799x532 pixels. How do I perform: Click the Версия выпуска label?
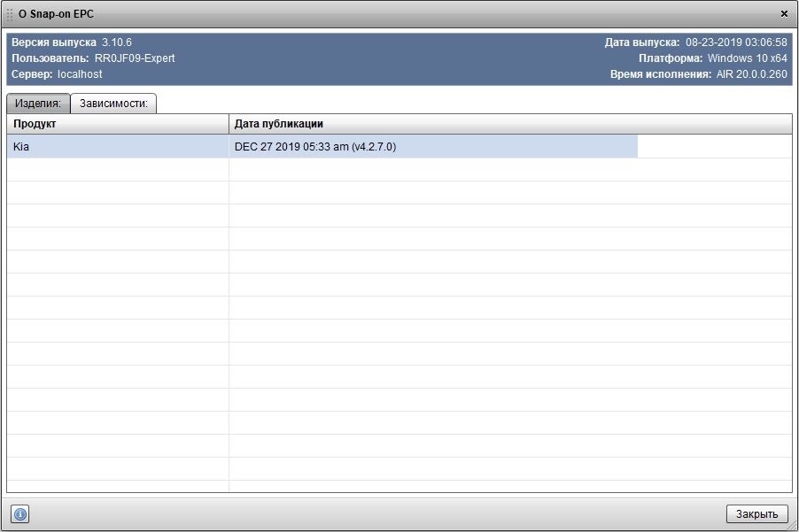pyautogui.click(x=53, y=42)
